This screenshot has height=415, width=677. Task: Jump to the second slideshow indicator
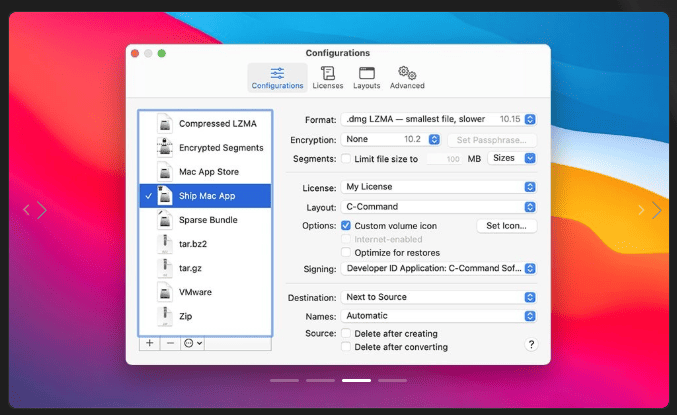320,380
